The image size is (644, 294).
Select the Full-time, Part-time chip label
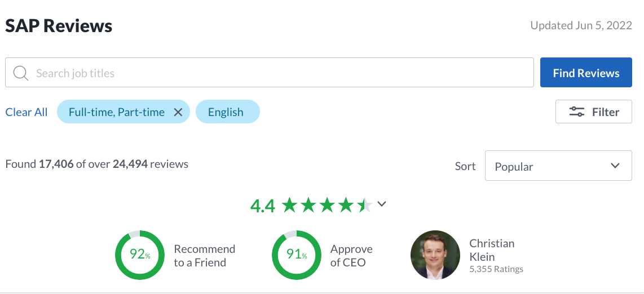[117, 112]
